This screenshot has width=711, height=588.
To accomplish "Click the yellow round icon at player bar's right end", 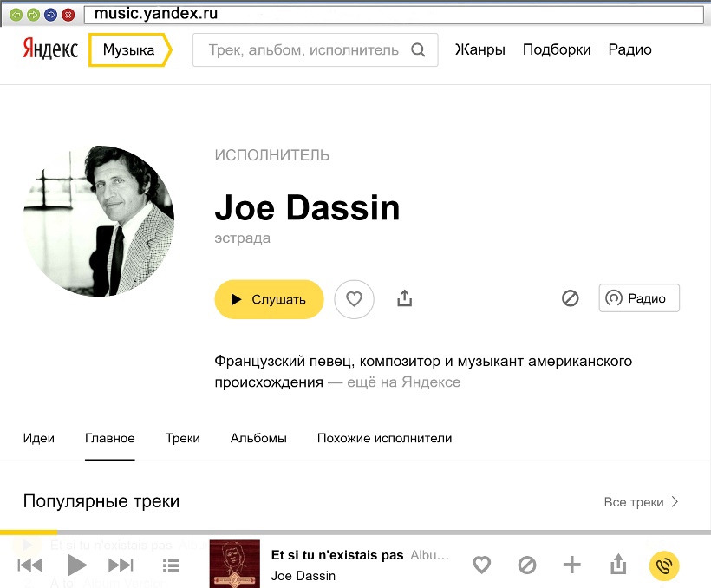I will pyautogui.click(x=664, y=566).
